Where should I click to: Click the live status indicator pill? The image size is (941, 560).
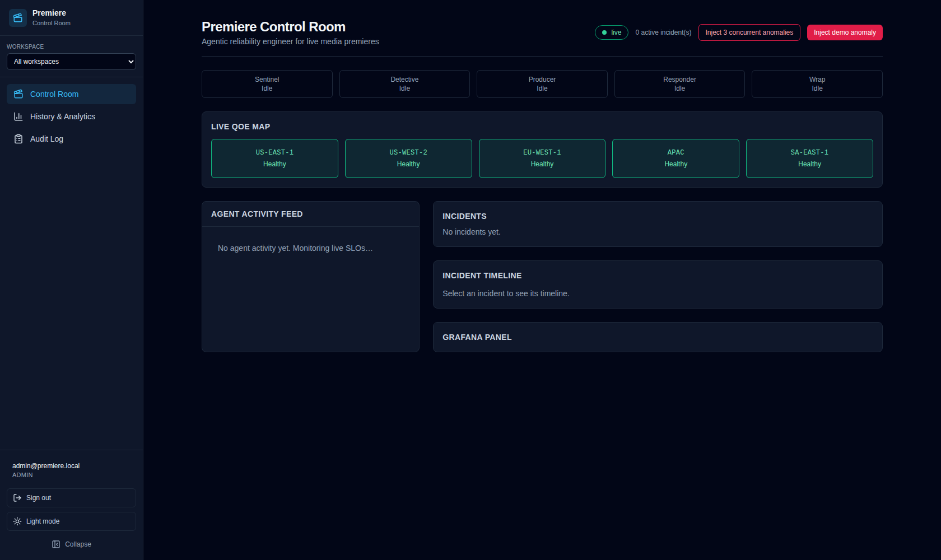click(x=611, y=32)
